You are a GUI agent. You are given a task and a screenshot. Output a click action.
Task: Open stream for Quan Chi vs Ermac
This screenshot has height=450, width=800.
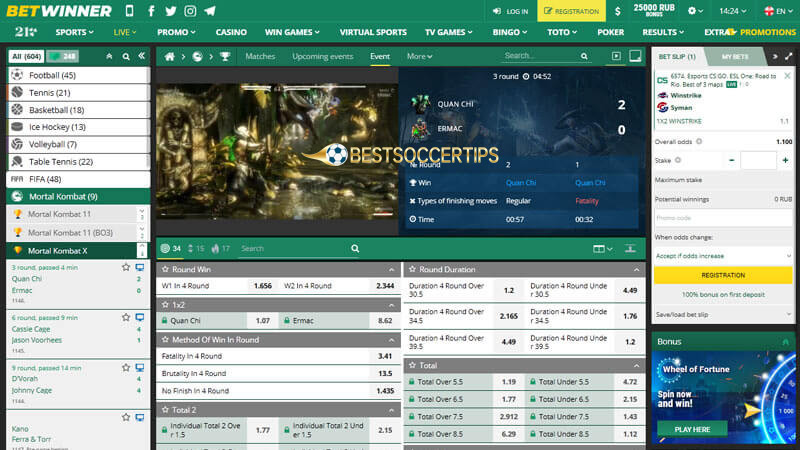pos(140,267)
